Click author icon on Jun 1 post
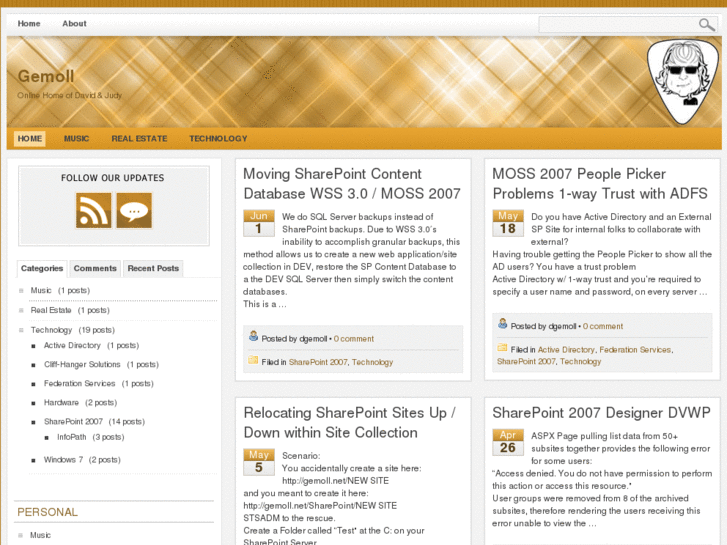 pos(253,336)
